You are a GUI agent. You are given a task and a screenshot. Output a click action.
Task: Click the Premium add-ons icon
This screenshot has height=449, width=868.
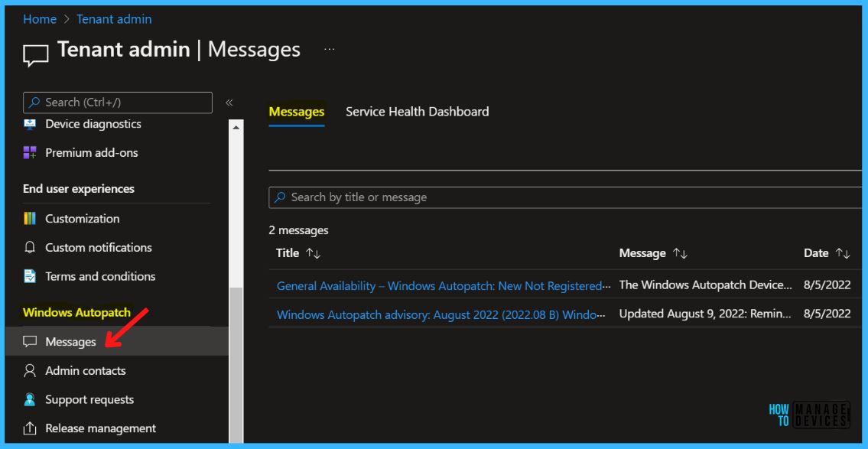point(30,153)
